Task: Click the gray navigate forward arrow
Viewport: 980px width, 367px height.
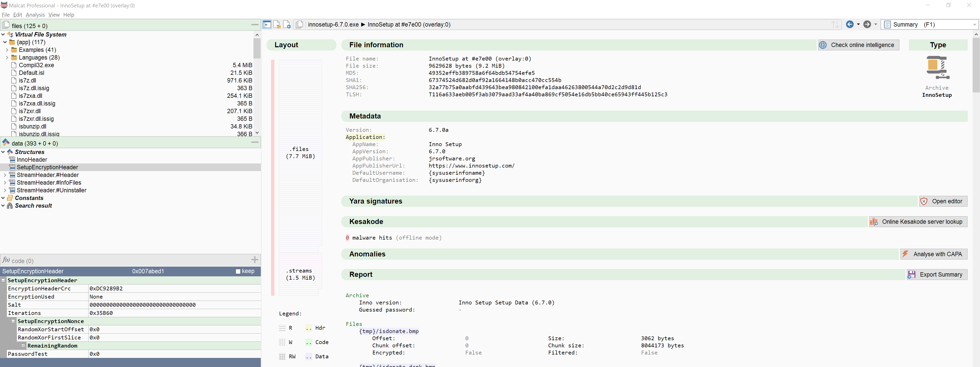Action: 867,24
